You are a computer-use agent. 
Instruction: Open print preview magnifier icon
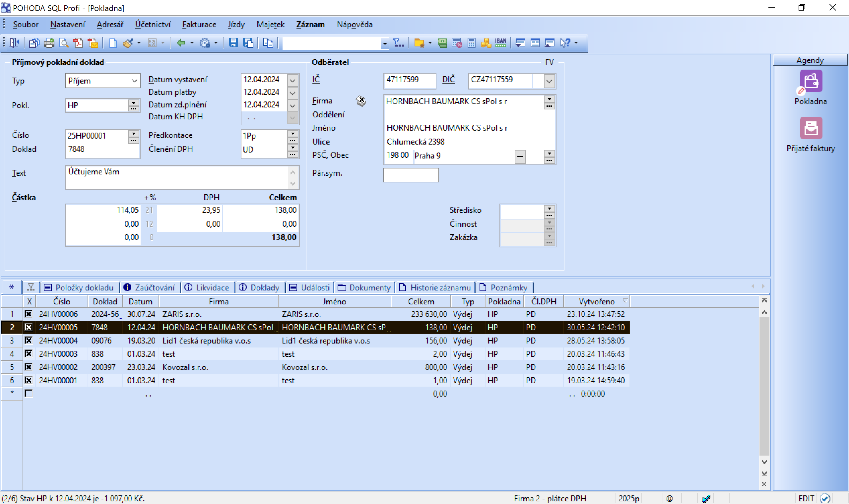pyautogui.click(x=63, y=43)
